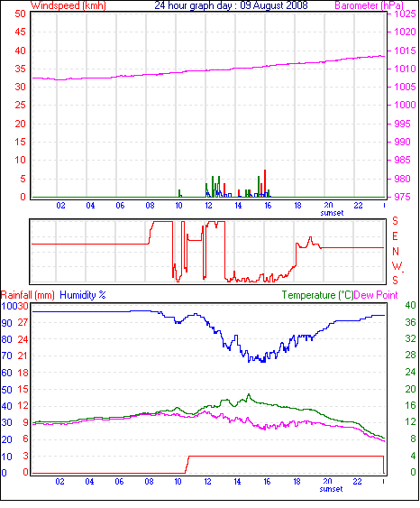Click the sunset marker under bottom graph
Viewport: 420px width, 508px height.
pyautogui.click(x=331, y=489)
